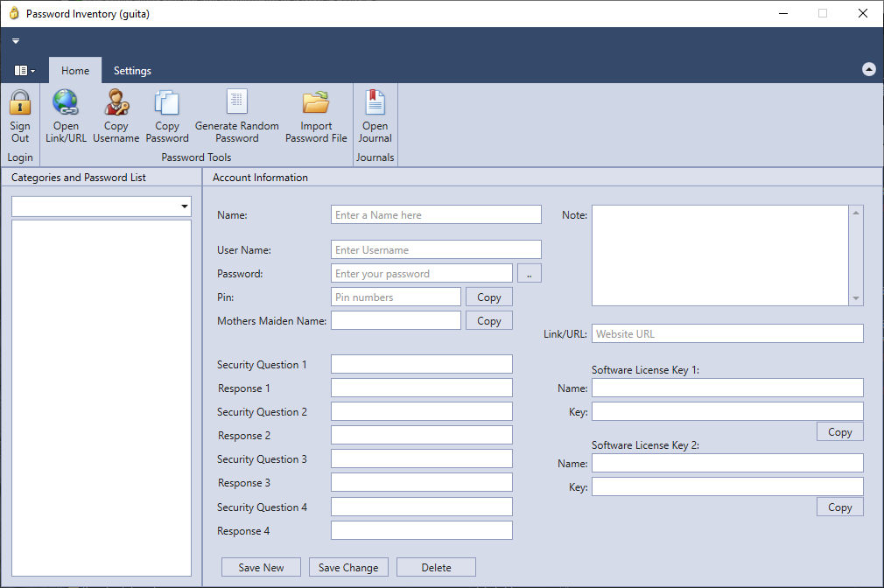Click the Save New button
This screenshot has height=588, width=884.
pyautogui.click(x=261, y=567)
